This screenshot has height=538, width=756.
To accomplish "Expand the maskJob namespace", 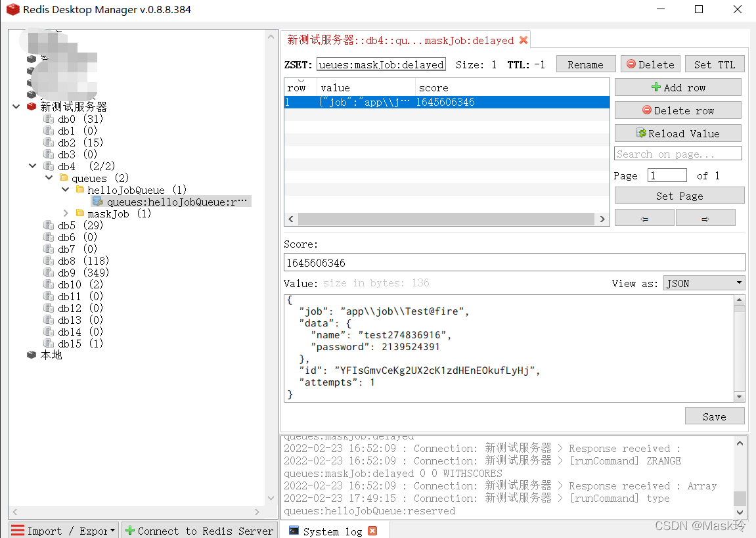I will click(x=66, y=213).
